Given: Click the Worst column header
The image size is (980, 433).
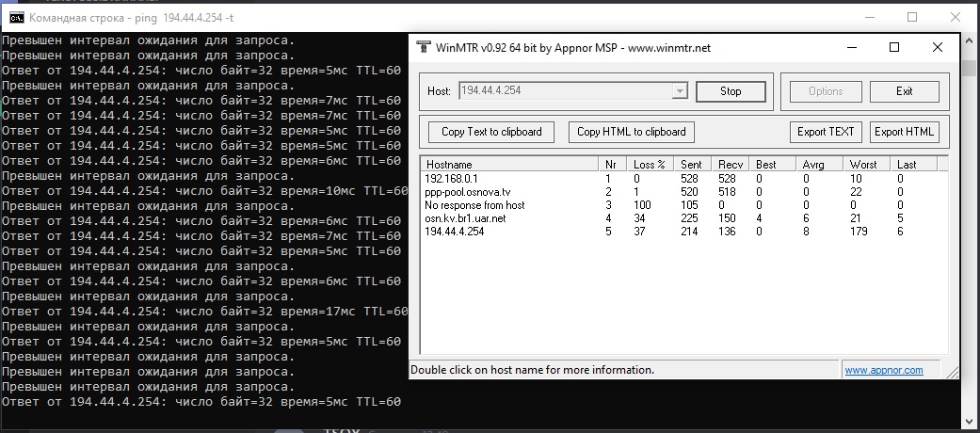Looking at the screenshot, I should pos(863,164).
